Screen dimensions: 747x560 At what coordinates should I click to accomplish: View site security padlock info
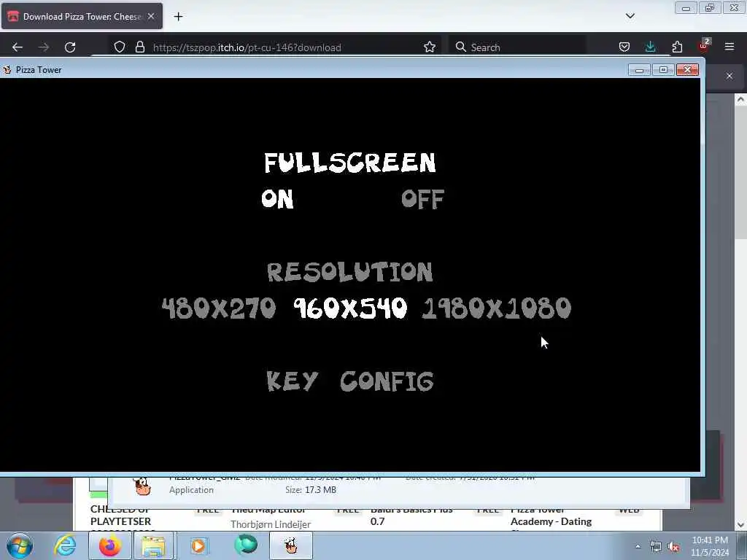tap(139, 47)
